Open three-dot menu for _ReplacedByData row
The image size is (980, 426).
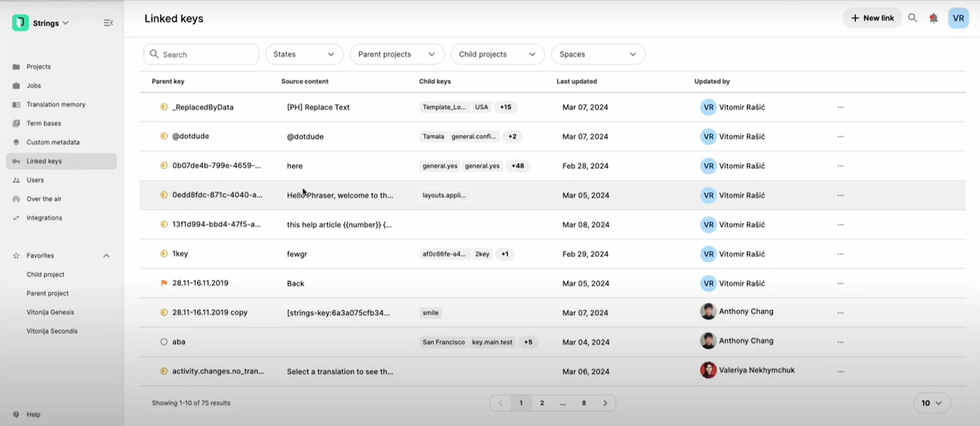(840, 107)
